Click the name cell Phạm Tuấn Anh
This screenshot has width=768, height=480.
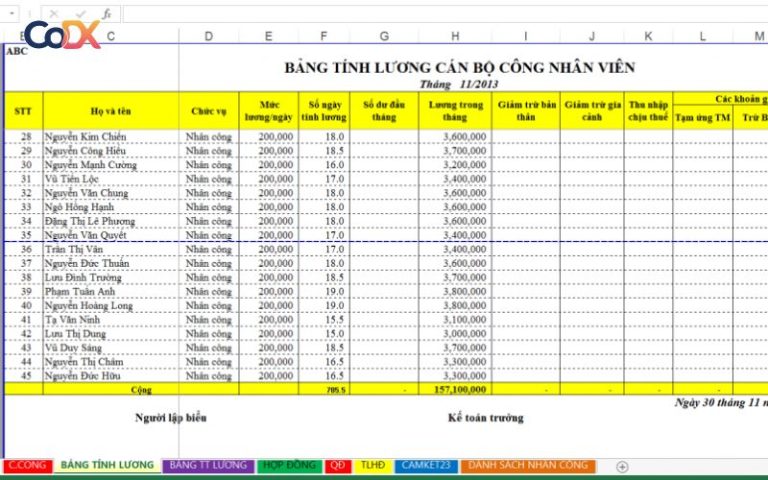[x=111, y=291]
